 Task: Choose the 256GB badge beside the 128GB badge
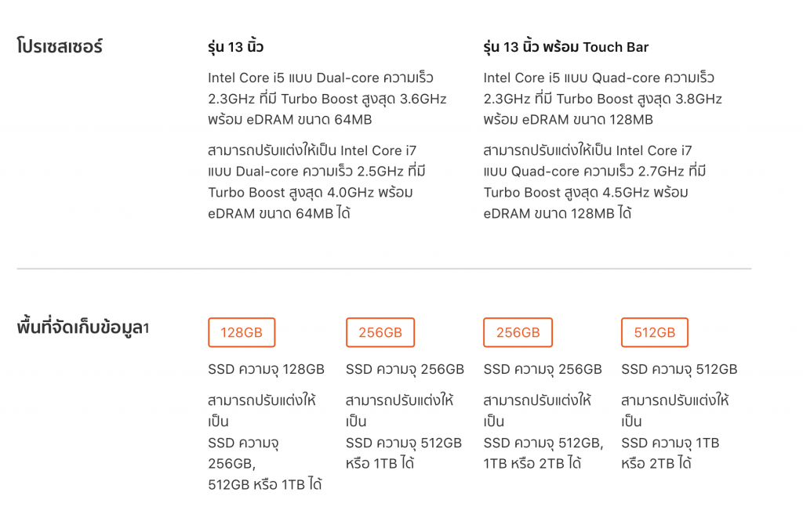point(380,332)
